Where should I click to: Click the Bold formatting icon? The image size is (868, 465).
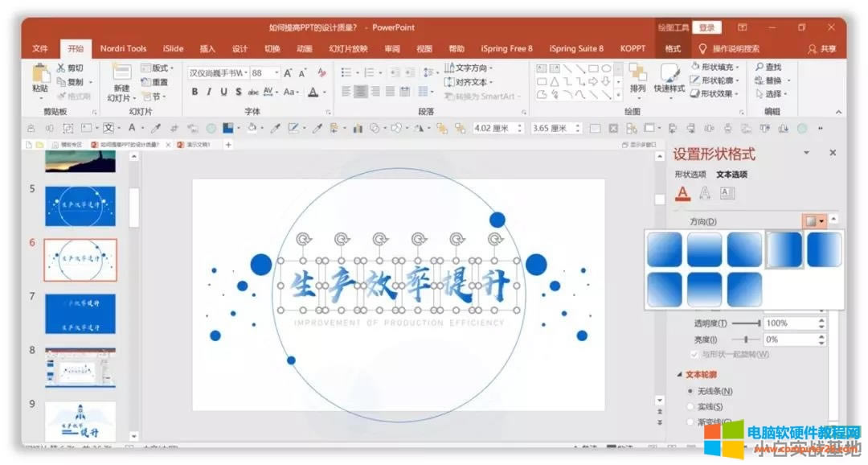coord(194,92)
